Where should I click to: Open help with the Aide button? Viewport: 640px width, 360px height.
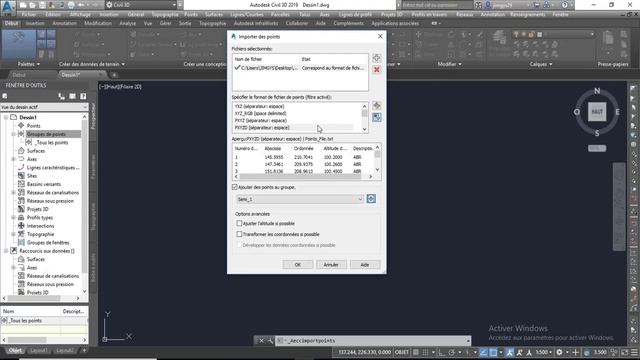point(364,265)
